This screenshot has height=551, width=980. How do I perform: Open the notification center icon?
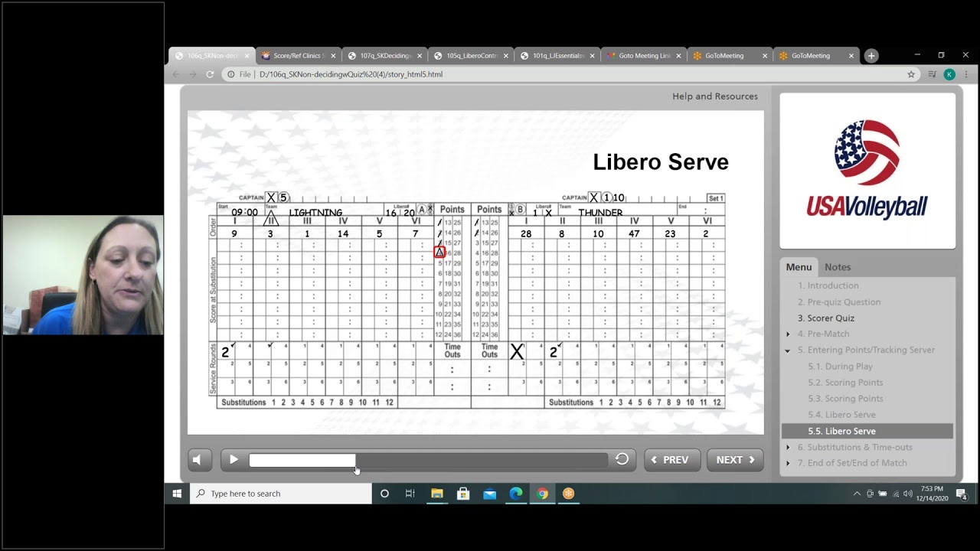click(961, 494)
